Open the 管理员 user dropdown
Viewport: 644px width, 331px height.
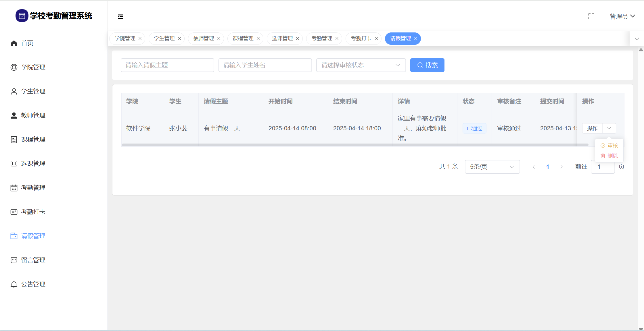tap(622, 16)
